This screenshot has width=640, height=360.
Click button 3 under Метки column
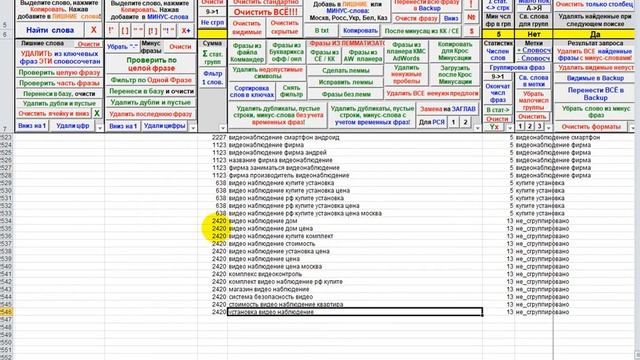pyautogui.click(x=539, y=127)
